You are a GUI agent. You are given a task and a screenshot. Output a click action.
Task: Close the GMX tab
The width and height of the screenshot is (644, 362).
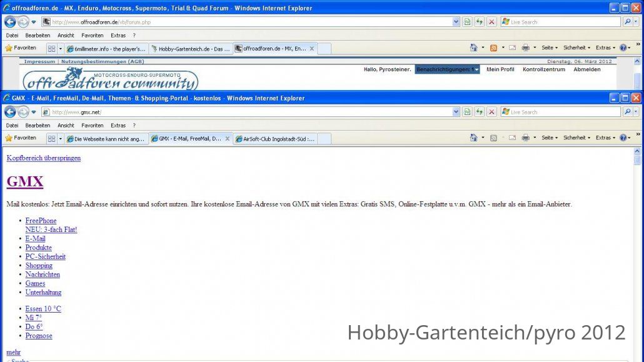(x=227, y=138)
